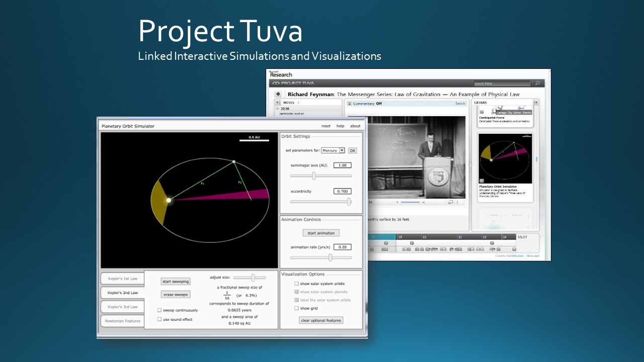Open the Planetary Orbit Simulator thumbnail in Extras
Image resolution: width=644 pixels, height=362 pixels.
tap(505, 159)
